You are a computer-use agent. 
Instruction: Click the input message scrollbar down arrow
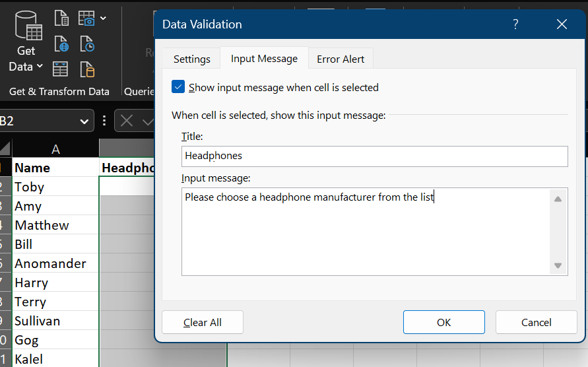coord(558,265)
